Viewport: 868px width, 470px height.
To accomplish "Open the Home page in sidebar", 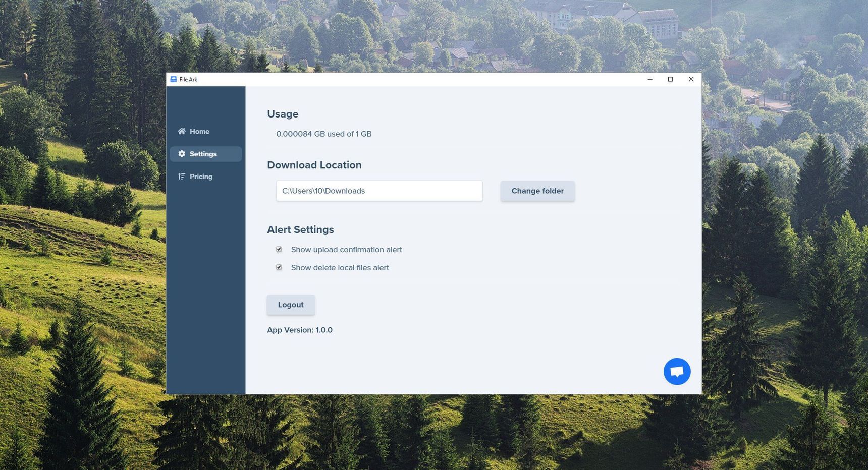I will pyautogui.click(x=205, y=131).
